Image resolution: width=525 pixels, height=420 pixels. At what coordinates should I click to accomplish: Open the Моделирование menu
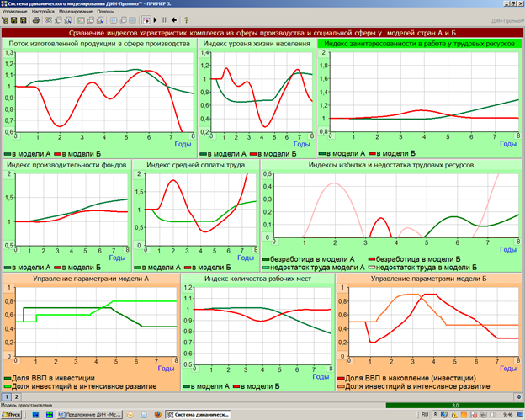tap(77, 12)
